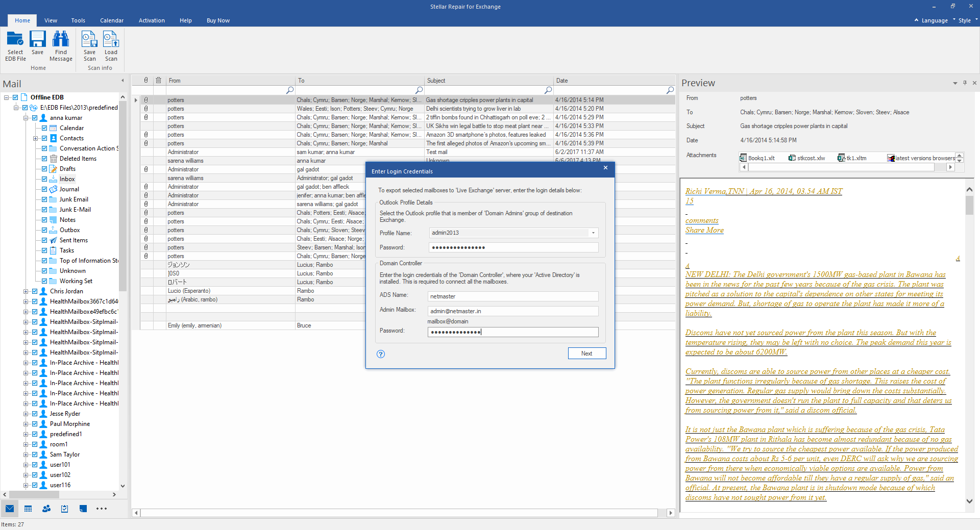Open the Find Message tool
Viewport: 980px width, 530px height.
tap(61, 46)
